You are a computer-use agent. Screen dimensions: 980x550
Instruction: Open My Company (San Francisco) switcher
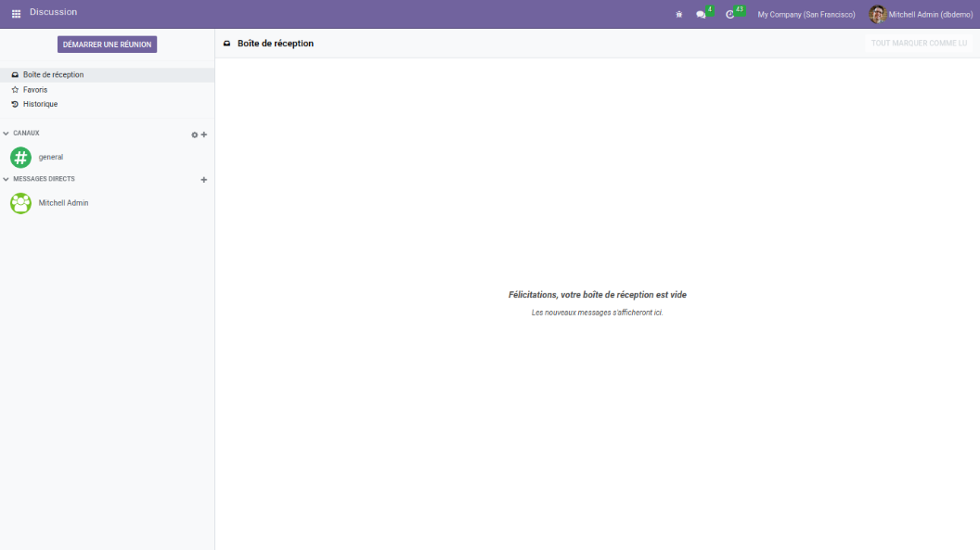click(806, 14)
